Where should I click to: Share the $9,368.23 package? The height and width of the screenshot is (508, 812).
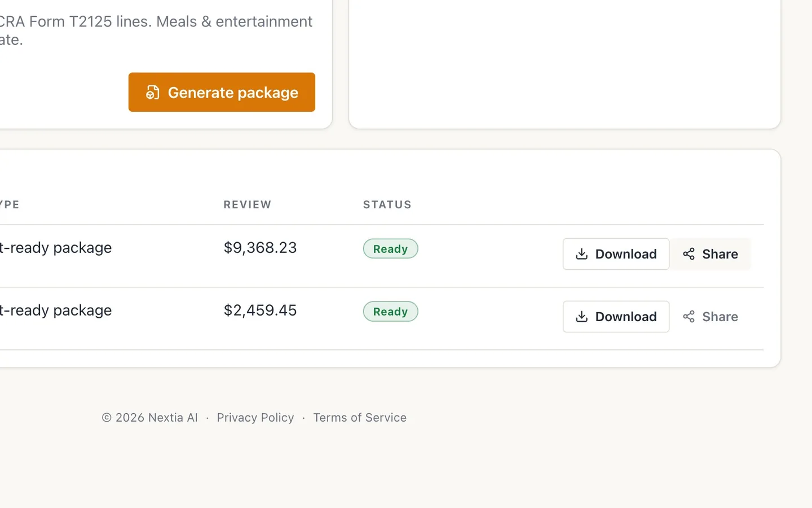pyautogui.click(x=710, y=254)
